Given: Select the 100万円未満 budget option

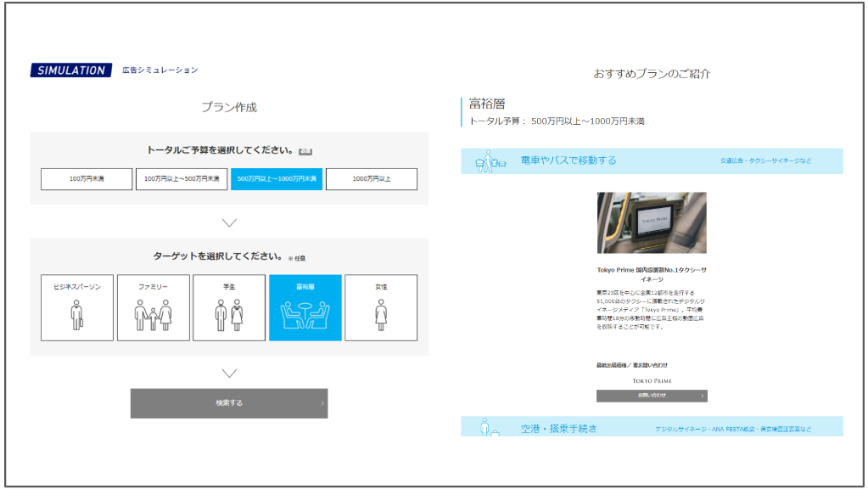Looking at the screenshot, I should pos(87,179).
